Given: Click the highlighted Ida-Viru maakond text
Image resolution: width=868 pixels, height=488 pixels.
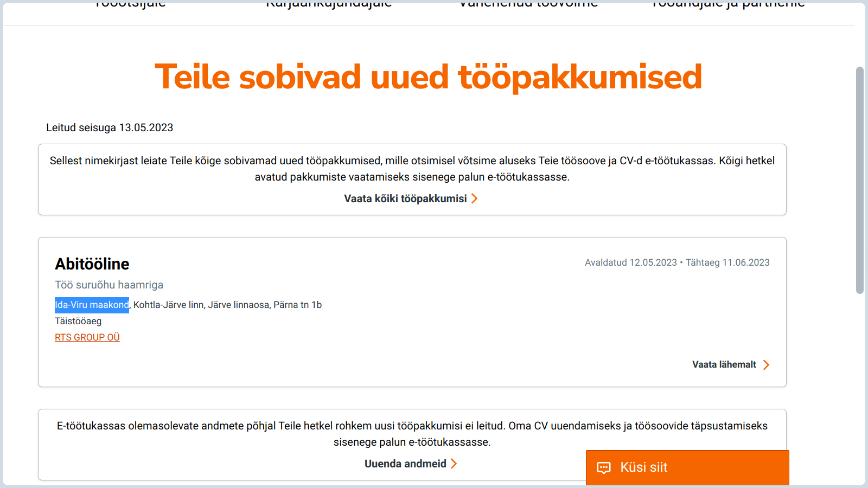Looking at the screenshot, I should [x=92, y=305].
